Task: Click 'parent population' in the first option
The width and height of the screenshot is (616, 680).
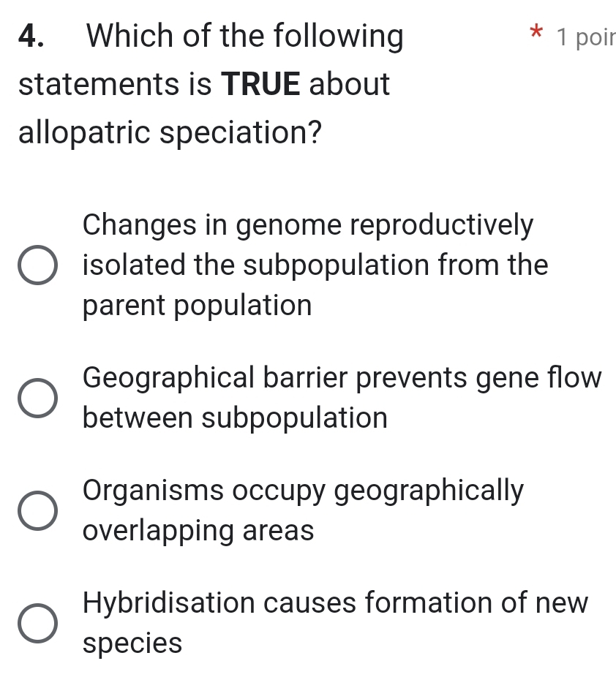Action: (195, 305)
